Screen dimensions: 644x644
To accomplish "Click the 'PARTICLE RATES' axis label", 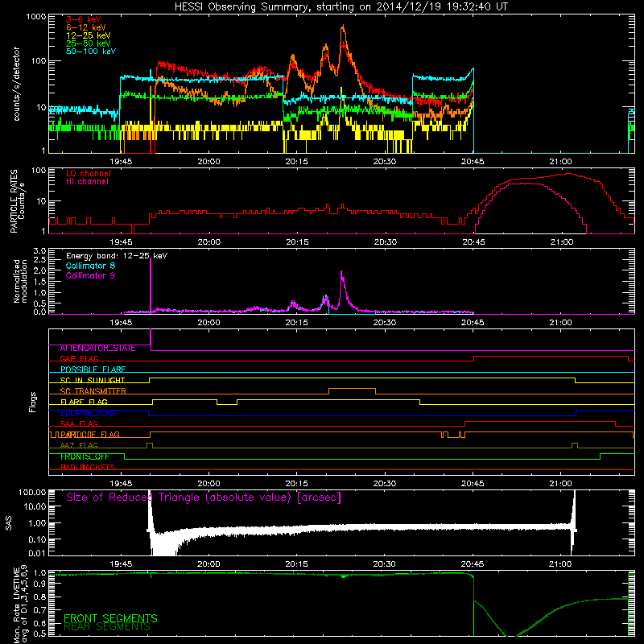I will (14, 200).
